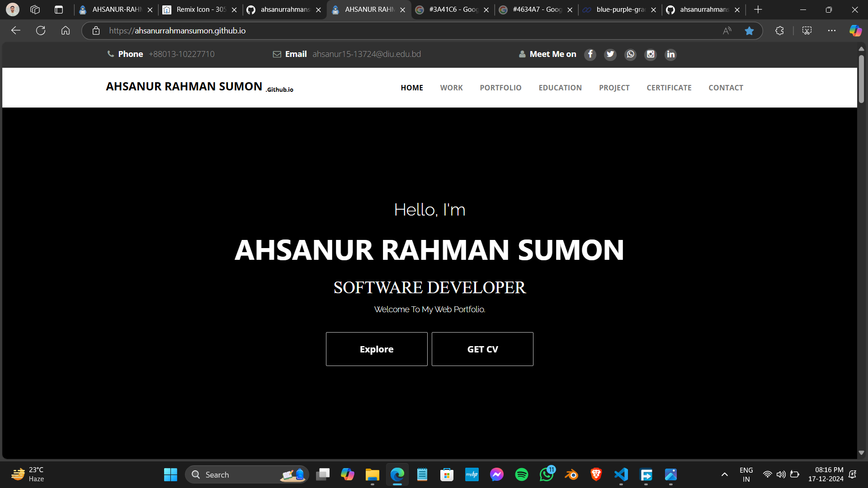Open the WhatsApp social icon
Screen dimensions: 868x488
tap(630, 54)
